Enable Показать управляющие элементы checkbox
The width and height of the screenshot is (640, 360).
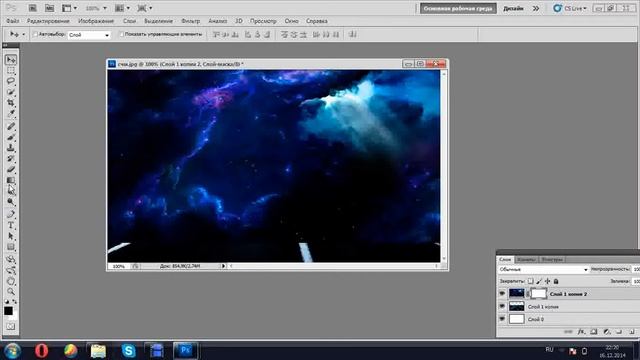[x=121, y=34]
